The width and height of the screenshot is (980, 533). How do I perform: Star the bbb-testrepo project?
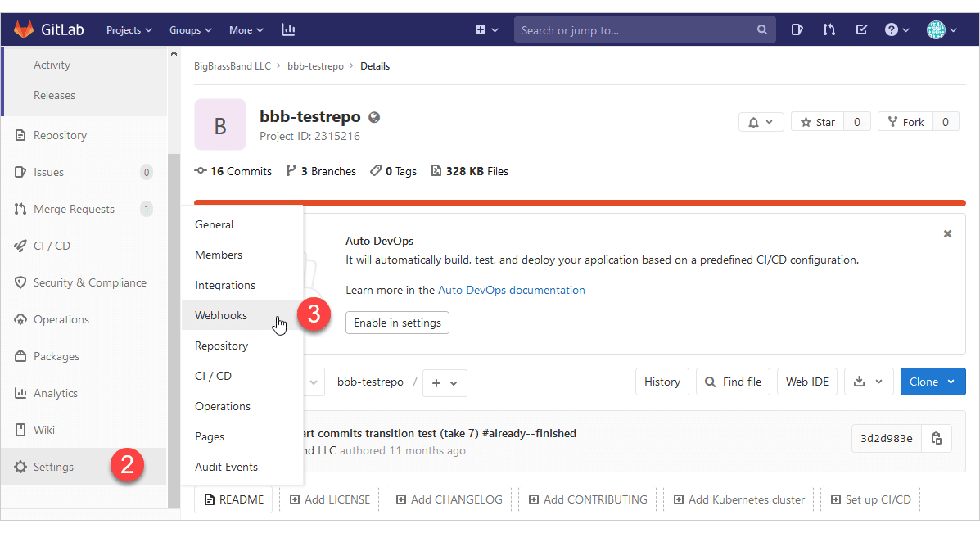818,122
